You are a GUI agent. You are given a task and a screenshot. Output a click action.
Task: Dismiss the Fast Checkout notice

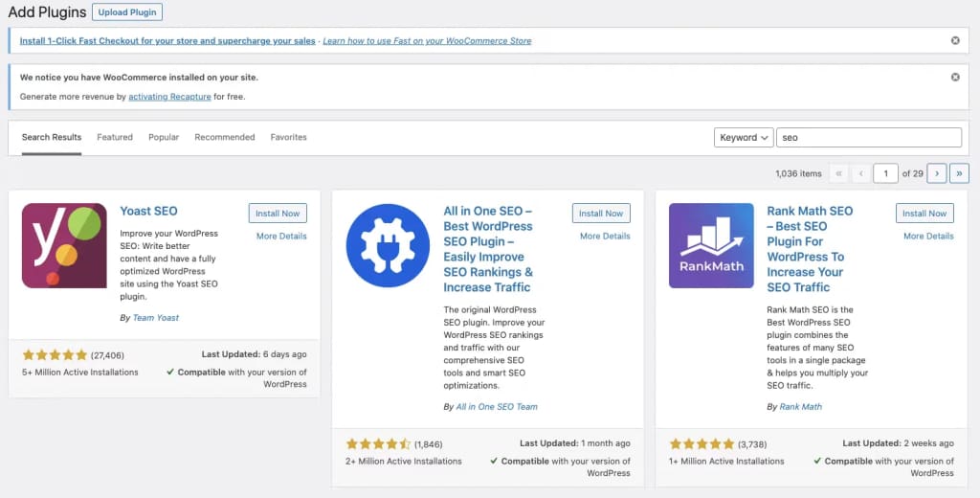point(955,40)
